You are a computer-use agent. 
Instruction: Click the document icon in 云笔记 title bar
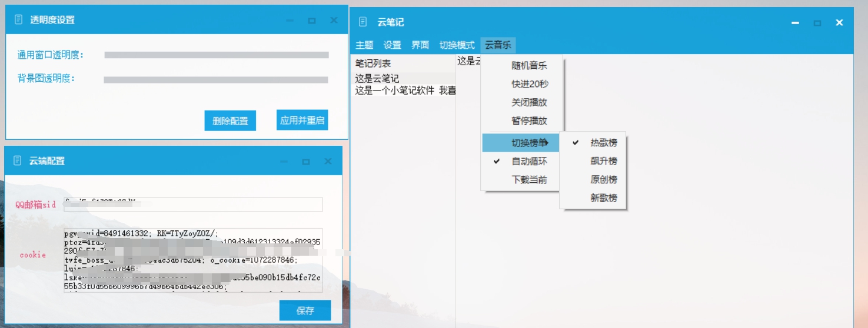(364, 22)
